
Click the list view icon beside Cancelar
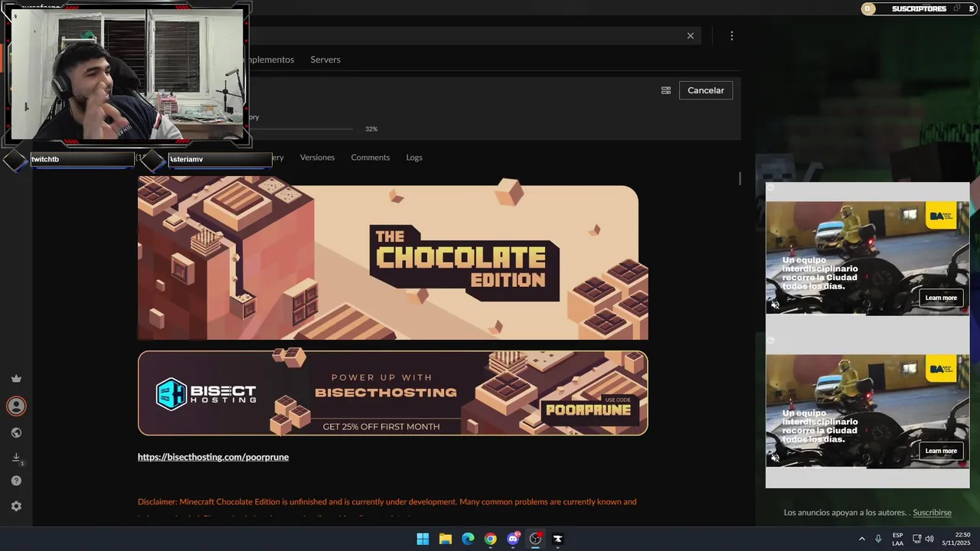click(666, 90)
